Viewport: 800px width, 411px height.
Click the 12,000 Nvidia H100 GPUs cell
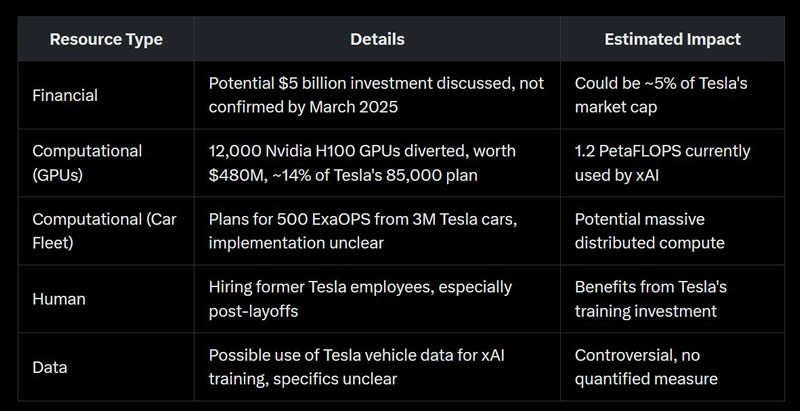tap(362, 163)
